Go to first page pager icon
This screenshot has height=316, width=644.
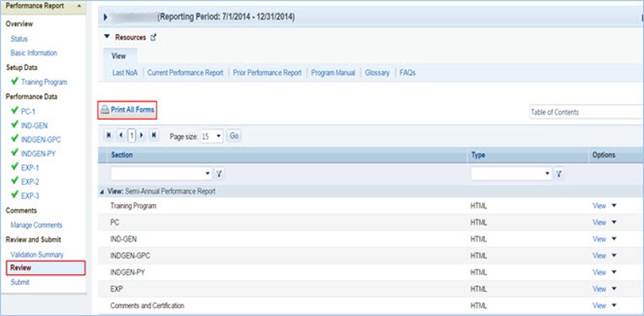[x=108, y=135]
